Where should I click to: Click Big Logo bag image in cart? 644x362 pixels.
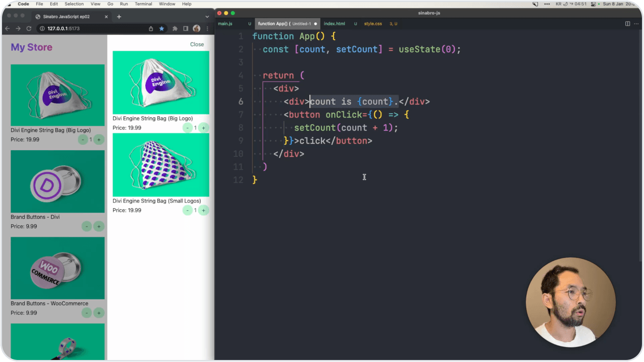pyautogui.click(x=161, y=82)
